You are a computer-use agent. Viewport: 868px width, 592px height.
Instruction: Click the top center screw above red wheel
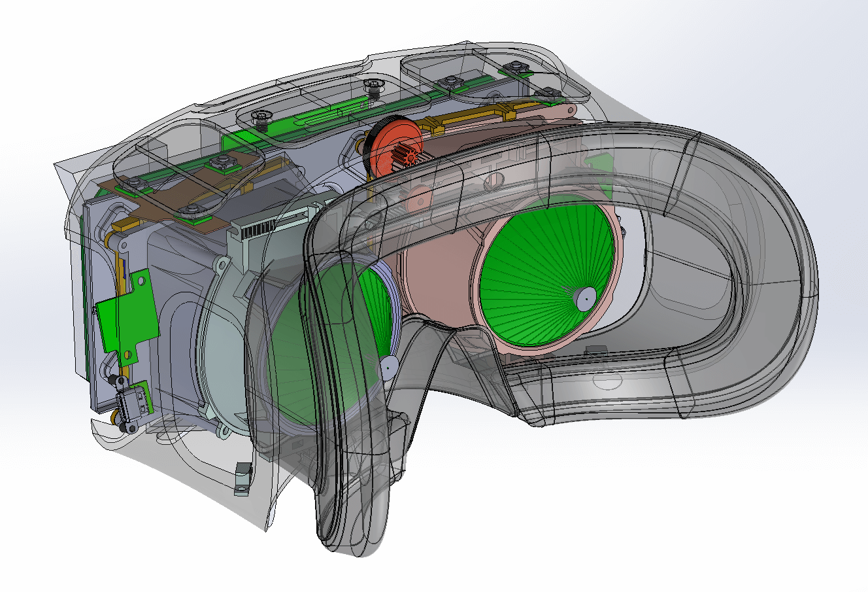point(374,86)
